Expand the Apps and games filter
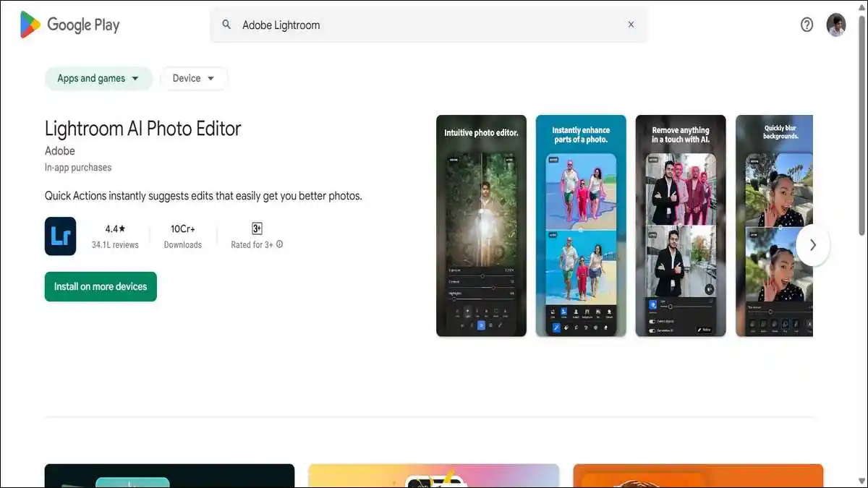The height and width of the screenshot is (488, 868). pyautogui.click(x=98, y=78)
